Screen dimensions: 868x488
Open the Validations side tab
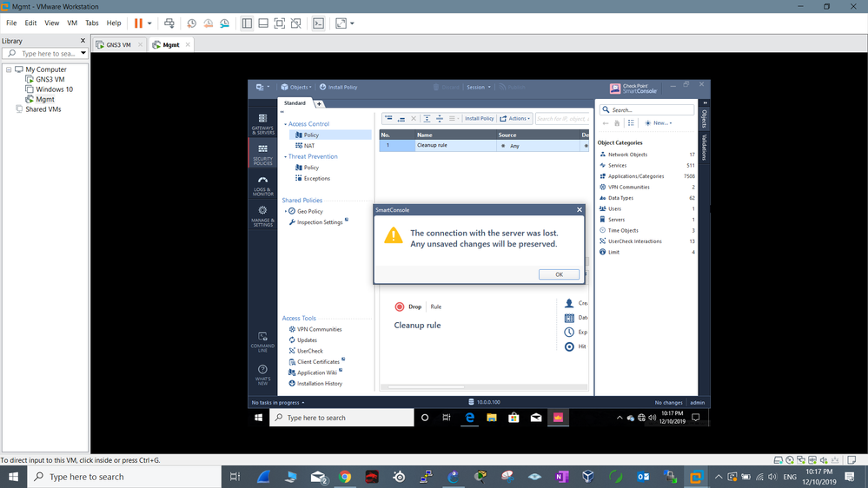tap(705, 147)
